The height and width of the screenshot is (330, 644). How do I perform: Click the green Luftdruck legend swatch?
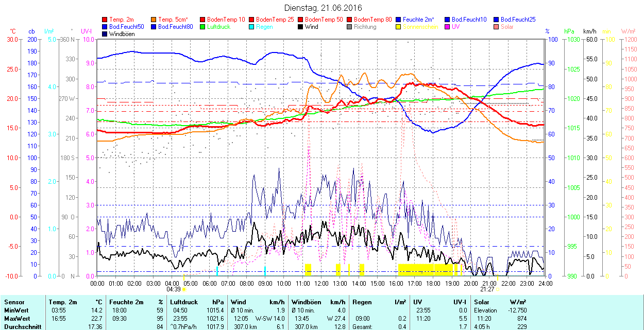coord(202,27)
